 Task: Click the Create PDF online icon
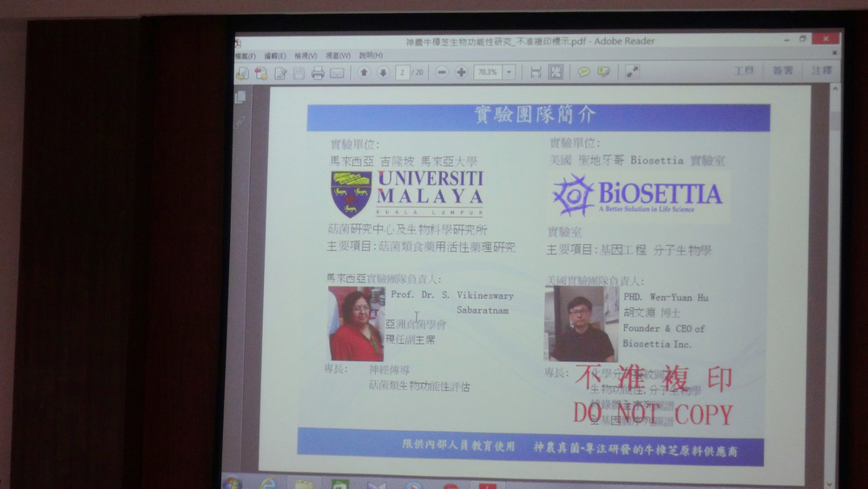pos(242,73)
